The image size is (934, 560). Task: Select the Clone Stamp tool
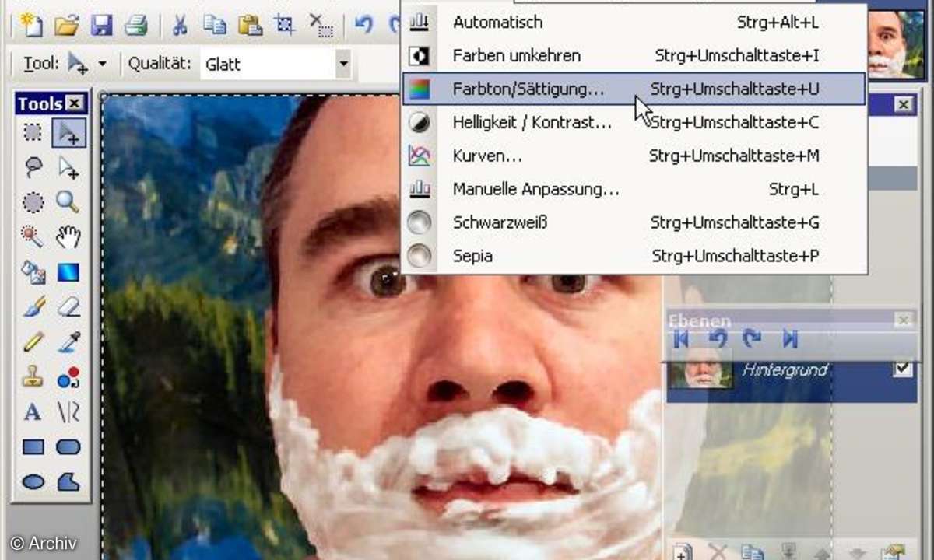[x=33, y=377]
